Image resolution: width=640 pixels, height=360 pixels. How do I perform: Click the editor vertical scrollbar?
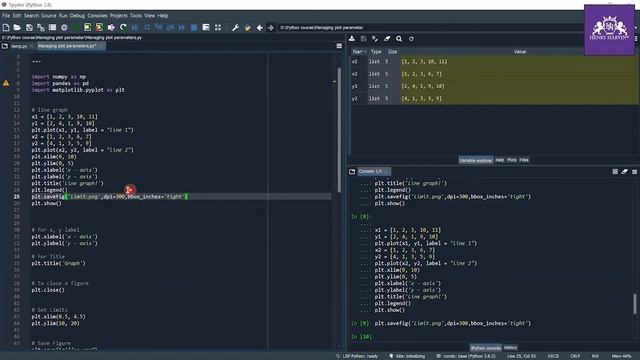click(339, 130)
